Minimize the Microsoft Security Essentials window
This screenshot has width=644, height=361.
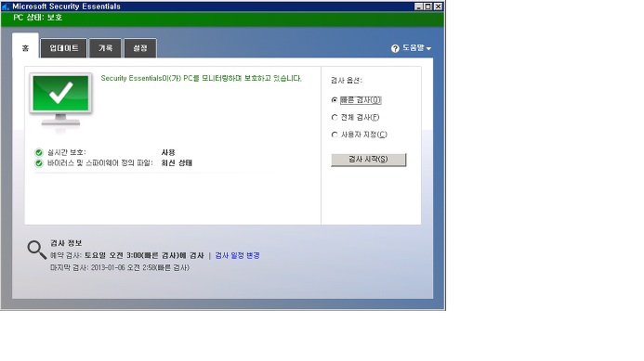point(418,6)
